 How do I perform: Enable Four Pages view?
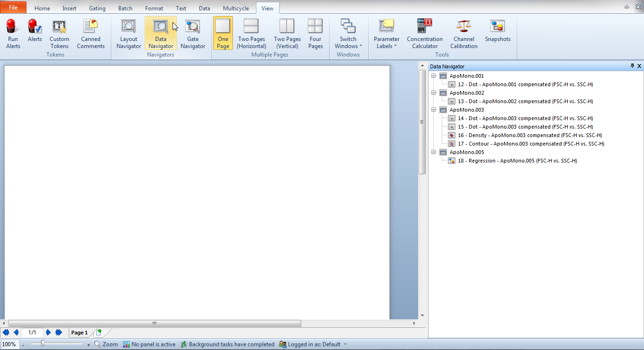click(x=315, y=33)
